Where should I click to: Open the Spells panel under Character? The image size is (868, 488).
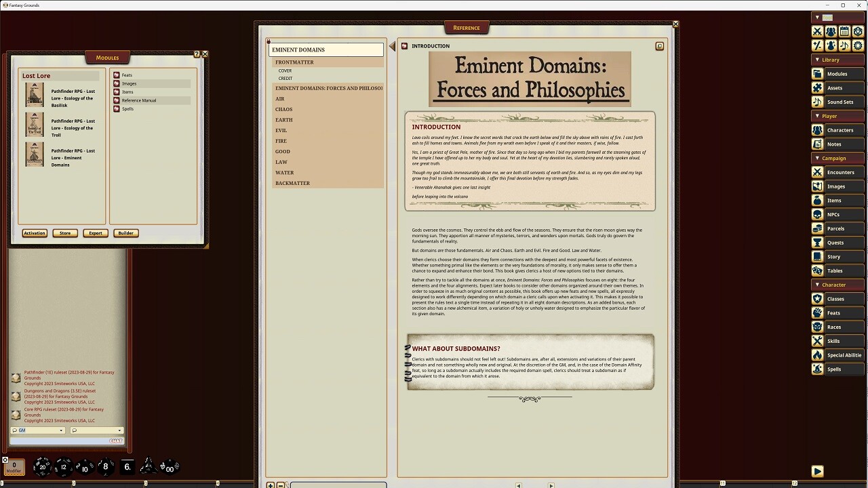(x=837, y=369)
